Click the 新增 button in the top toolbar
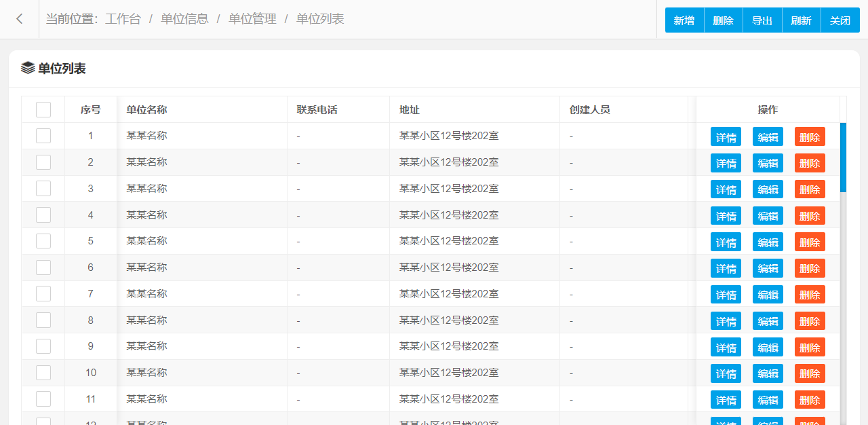Viewport: 868px width, 425px height. tap(684, 20)
